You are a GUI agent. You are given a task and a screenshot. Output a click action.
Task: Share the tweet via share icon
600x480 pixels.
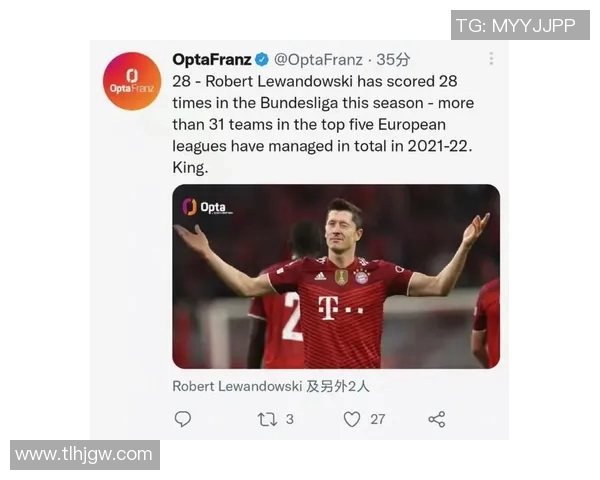click(437, 420)
